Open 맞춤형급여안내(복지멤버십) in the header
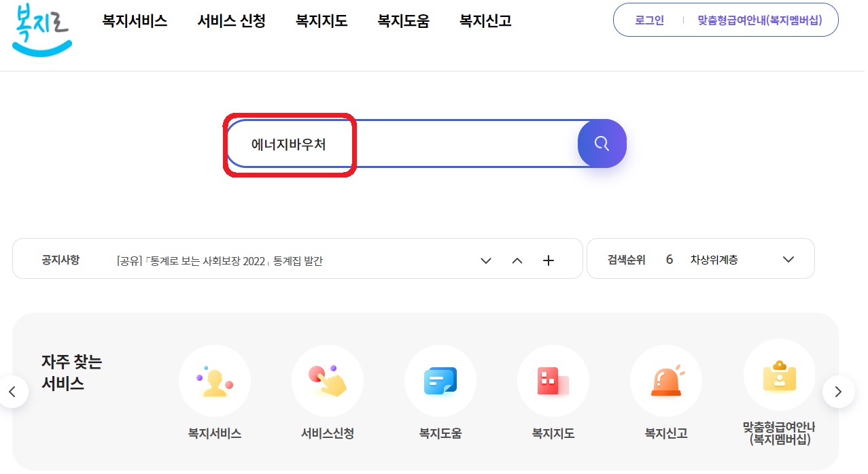The image size is (868, 474). [x=760, y=20]
